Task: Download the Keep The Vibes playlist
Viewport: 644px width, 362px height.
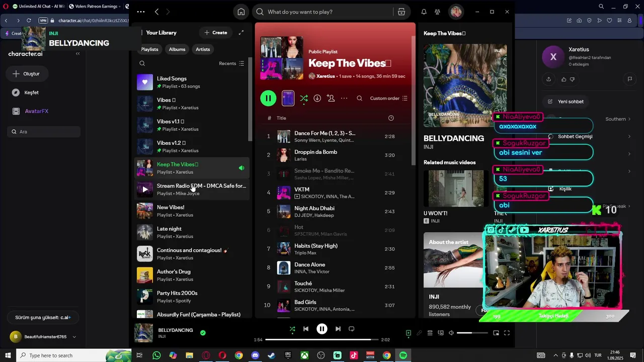Action: (x=317, y=98)
